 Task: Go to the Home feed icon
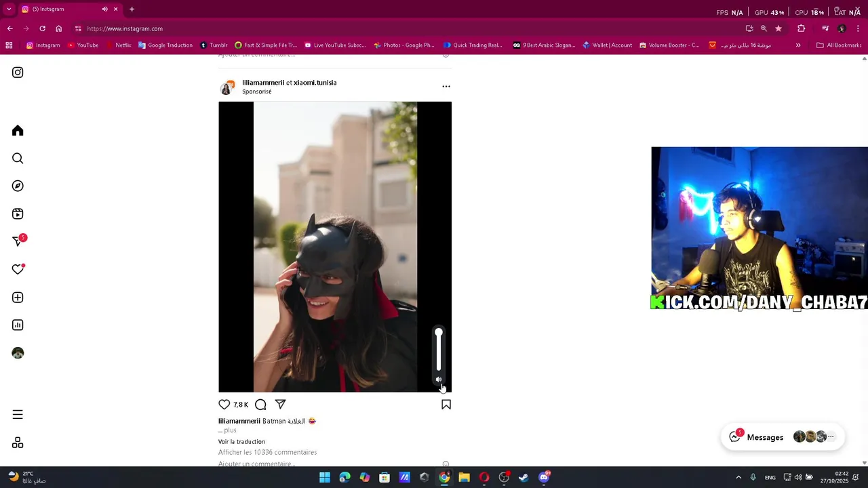pos(18,130)
